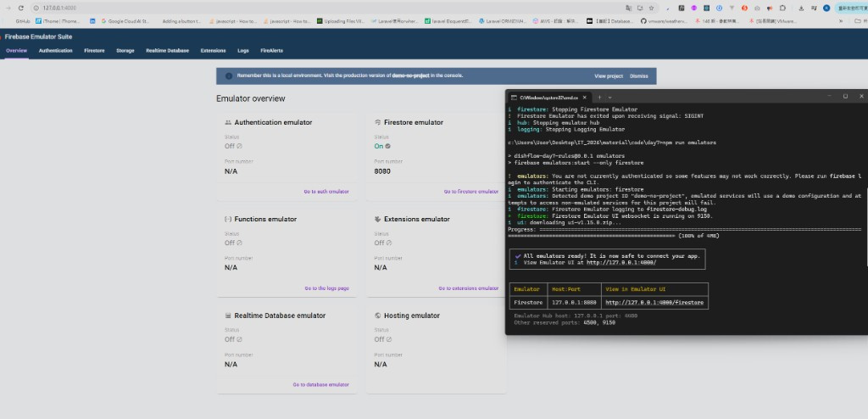The image size is (868, 419).
Task: Open the Google Cloud AI bookmark
Action: pyautogui.click(x=125, y=21)
